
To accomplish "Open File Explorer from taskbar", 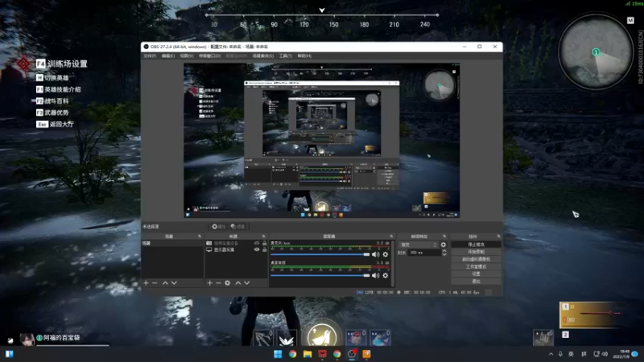I will (308, 354).
